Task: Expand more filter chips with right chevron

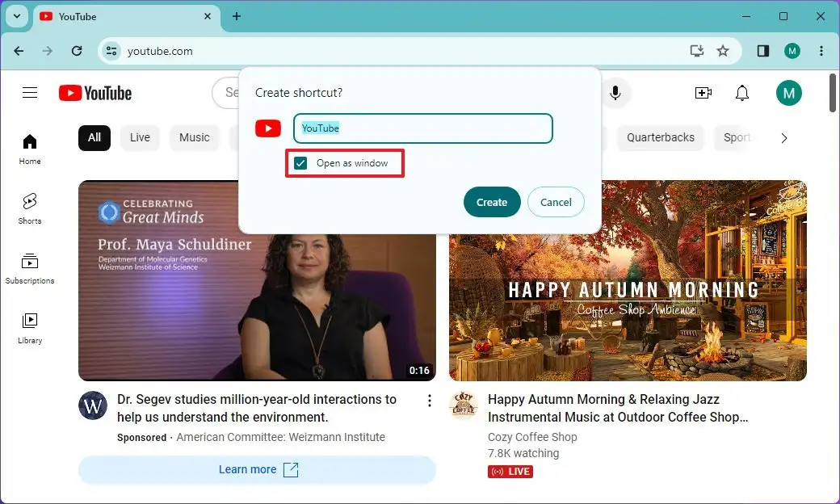Action: tap(783, 138)
